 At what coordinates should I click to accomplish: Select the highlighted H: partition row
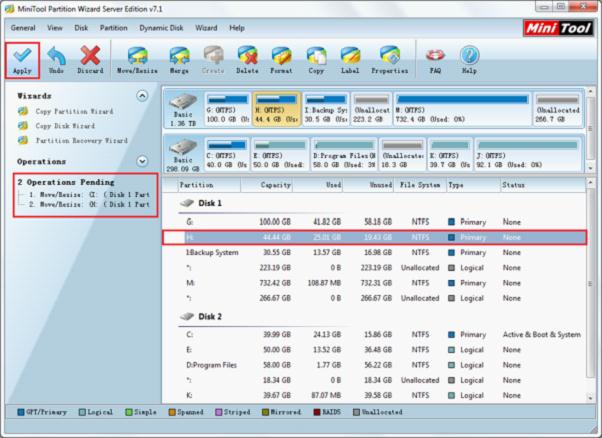pos(374,238)
